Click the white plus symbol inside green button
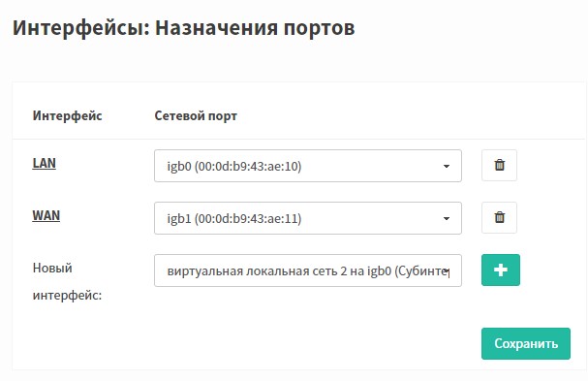588x381 pixels. tap(501, 270)
